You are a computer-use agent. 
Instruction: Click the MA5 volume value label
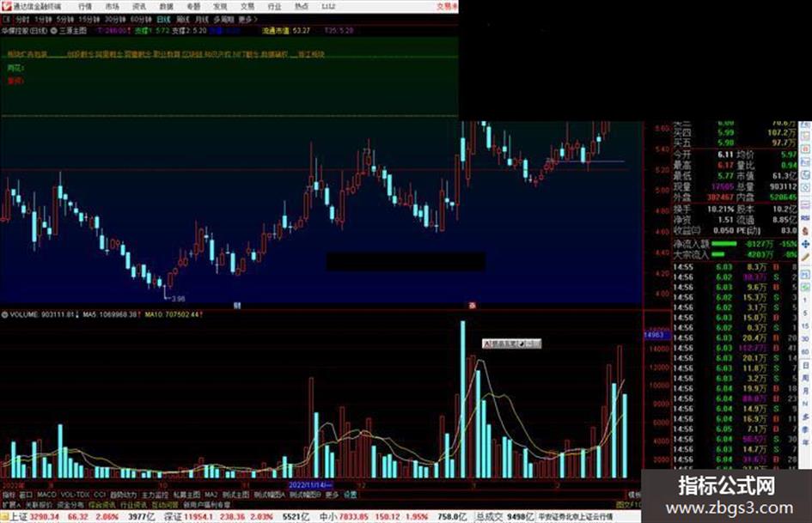point(112,314)
